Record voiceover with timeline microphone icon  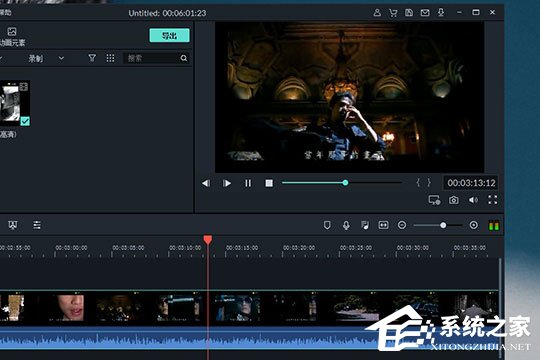click(346, 225)
